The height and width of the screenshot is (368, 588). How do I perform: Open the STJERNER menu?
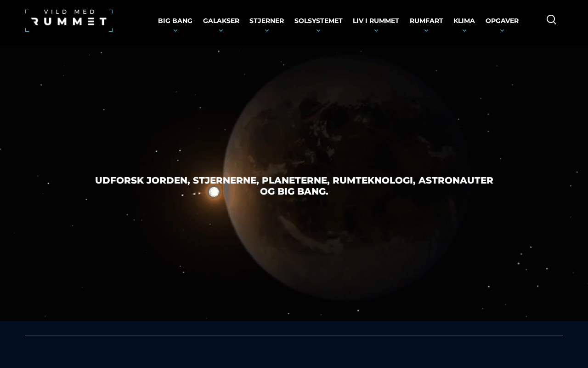click(266, 21)
